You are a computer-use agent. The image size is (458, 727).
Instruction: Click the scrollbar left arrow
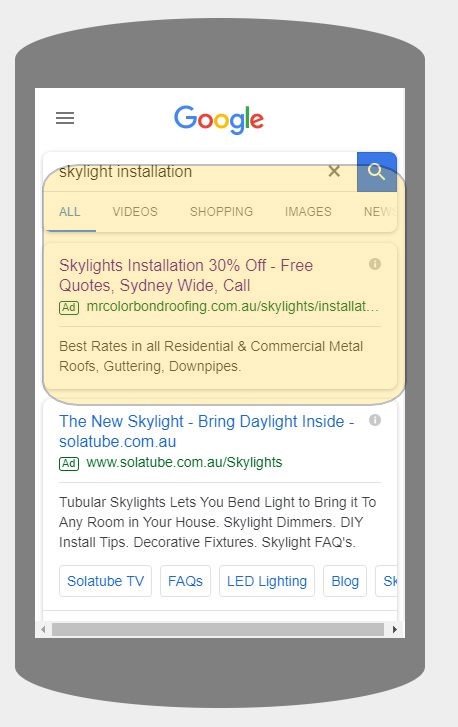(43, 629)
